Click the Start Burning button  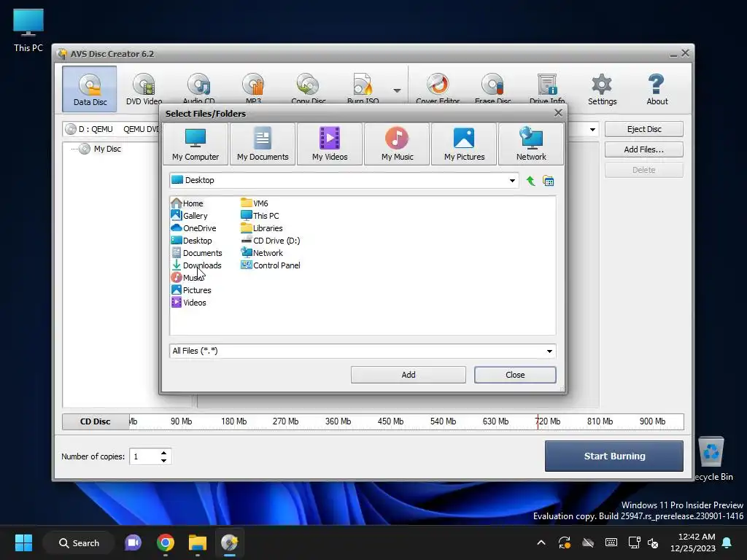[x=614, y=456]
